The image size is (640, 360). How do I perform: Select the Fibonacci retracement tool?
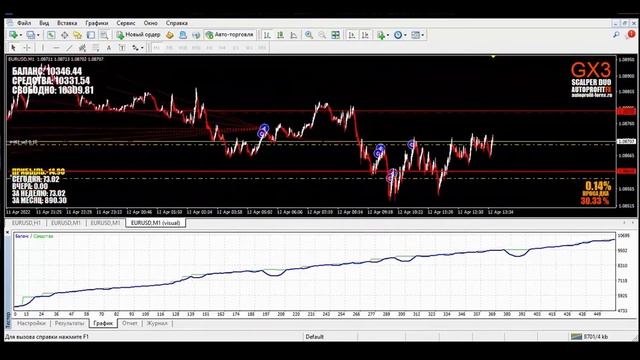[x=96, y=48]
